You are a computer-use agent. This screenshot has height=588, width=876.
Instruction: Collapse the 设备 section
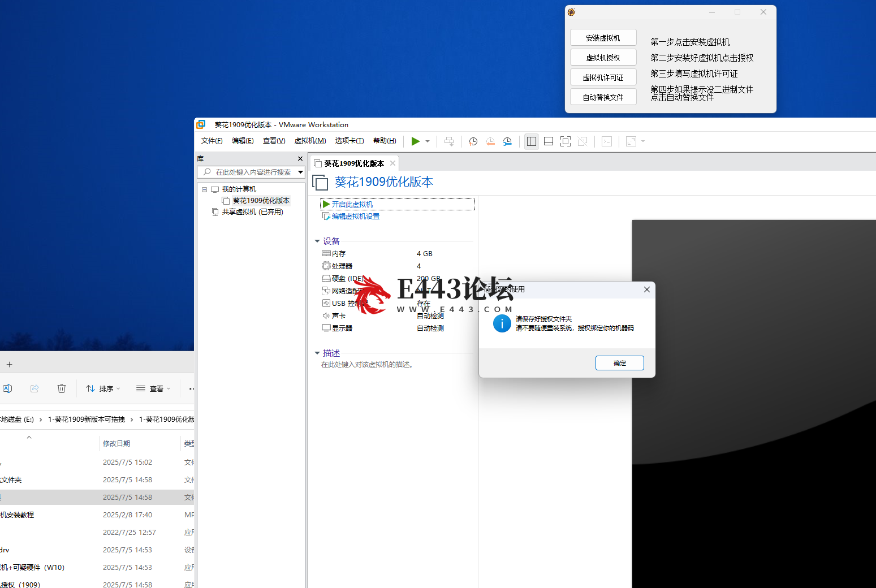[317, 241]
